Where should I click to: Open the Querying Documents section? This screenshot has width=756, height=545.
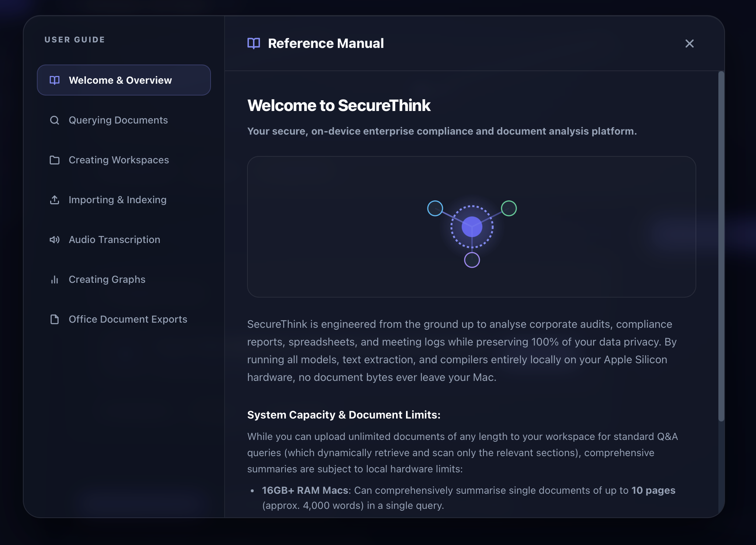124,120
